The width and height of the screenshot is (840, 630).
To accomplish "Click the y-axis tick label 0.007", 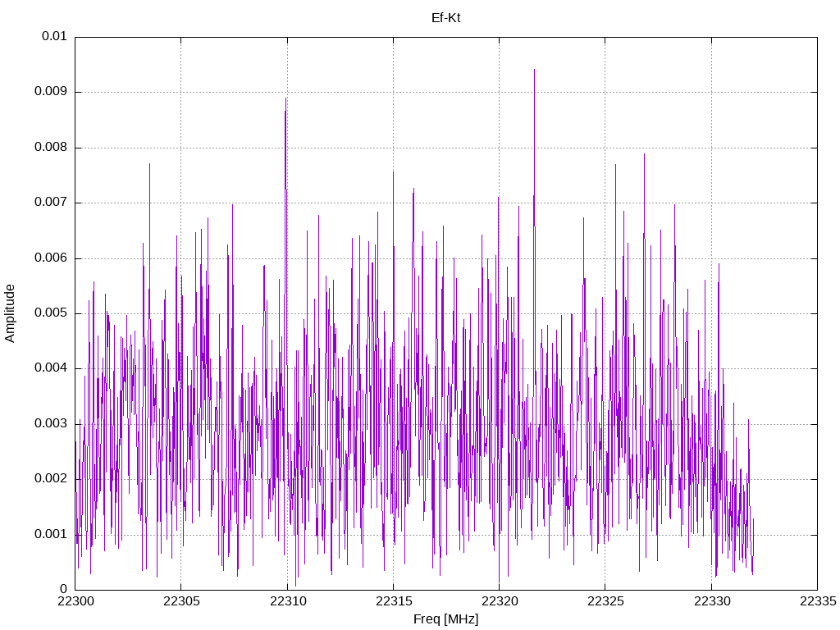I will tap(51, 203).
